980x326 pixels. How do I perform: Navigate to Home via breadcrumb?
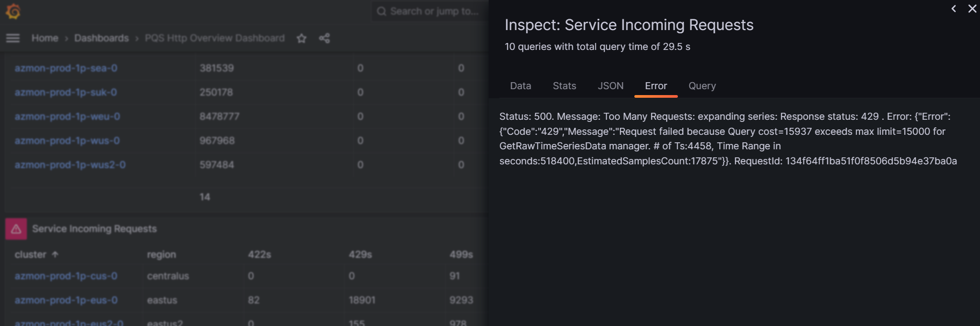pos(45,38)
